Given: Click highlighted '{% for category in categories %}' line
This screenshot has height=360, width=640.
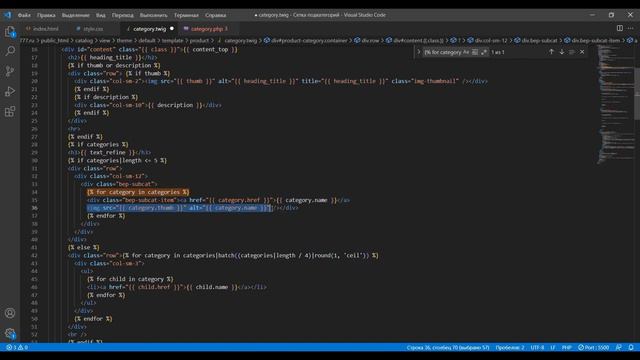Looking at the screenshot, I should (x=138, y=192).
